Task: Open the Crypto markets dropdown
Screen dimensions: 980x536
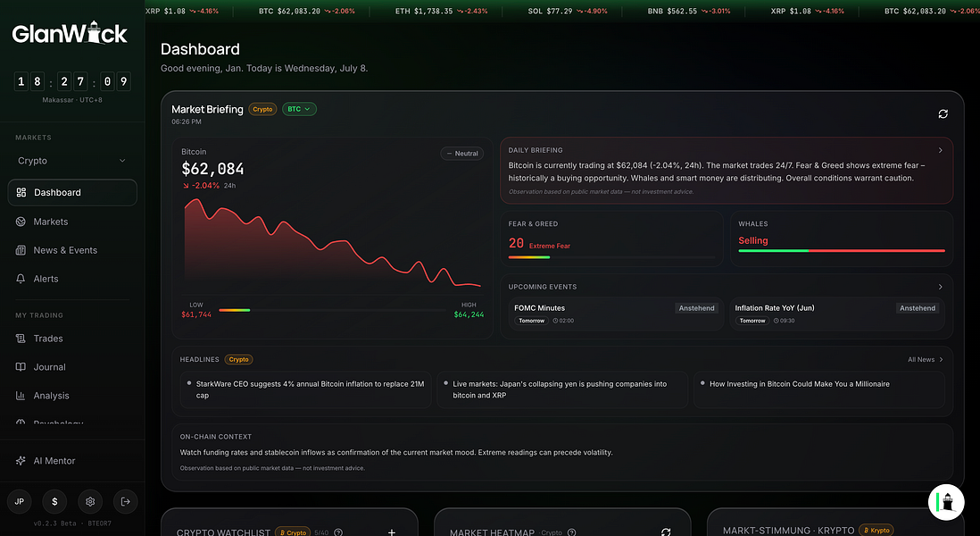Action: [72, 161]
